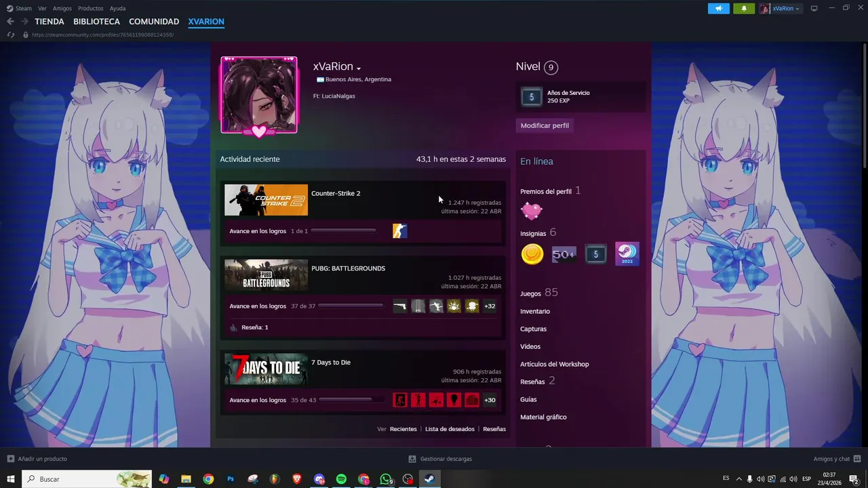Image resolution: width=868 pixels, height=488 pixels.
Task: Go forward with the right arrow
Action: click(x=24, y=22)
